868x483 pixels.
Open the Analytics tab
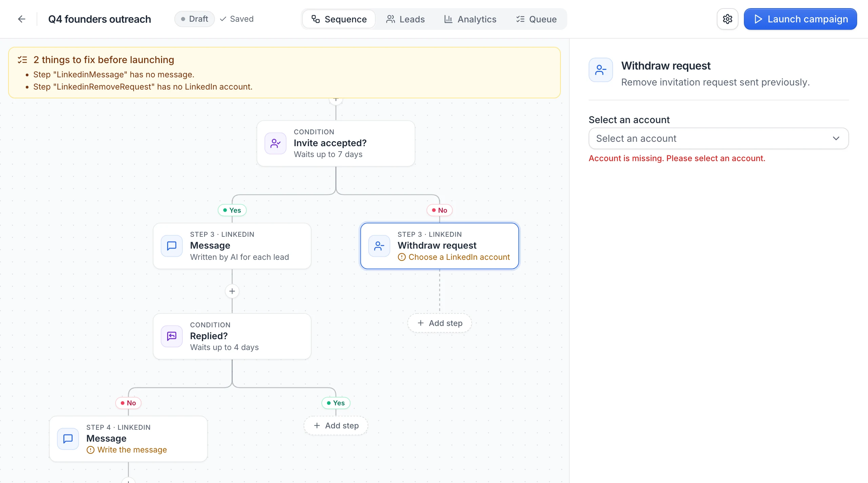470,19
